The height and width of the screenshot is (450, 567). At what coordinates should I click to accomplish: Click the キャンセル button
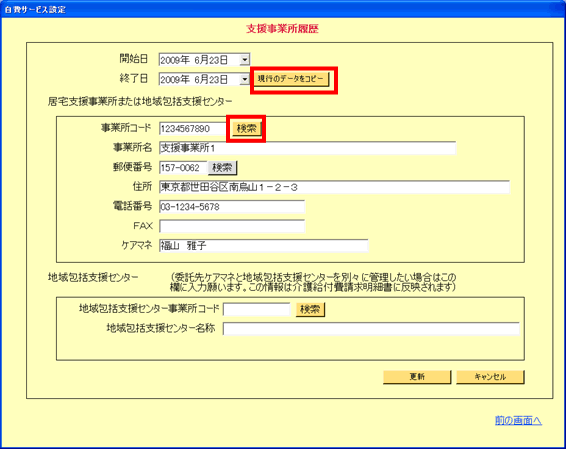click(490, 377)
